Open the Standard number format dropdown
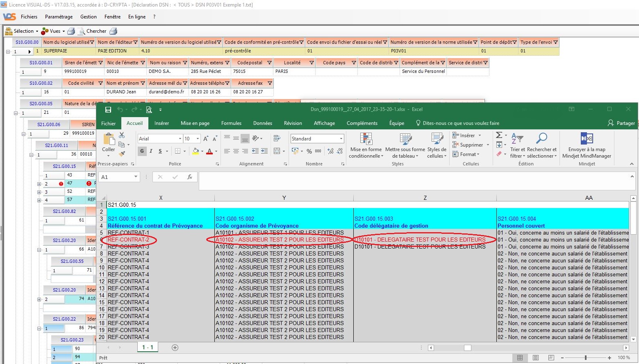 (x=341, y=139)
